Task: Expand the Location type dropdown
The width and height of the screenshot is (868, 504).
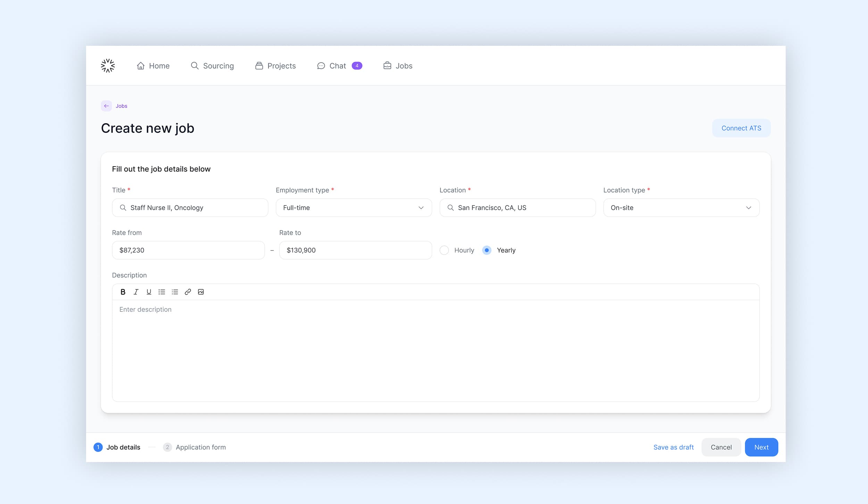Action: tap(681, 207)
